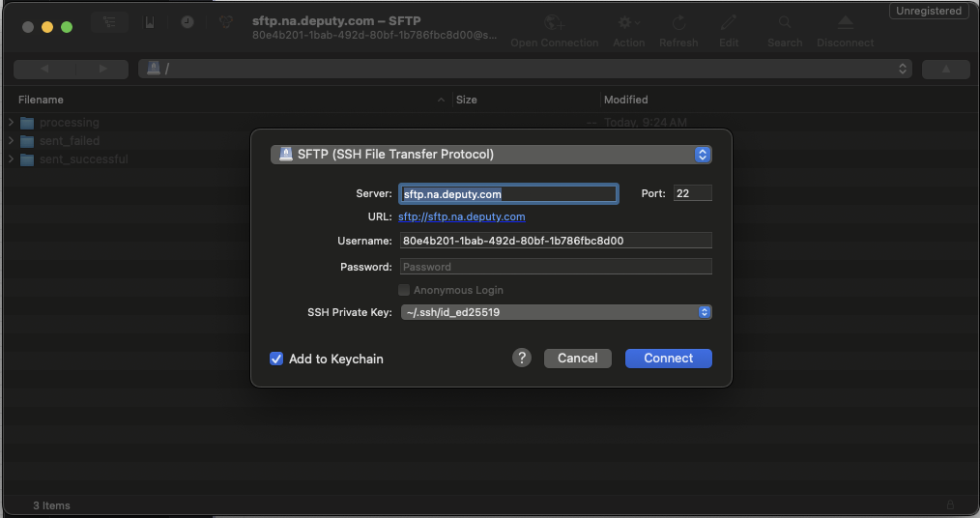The width and height of the screenshot is (980, 518).
Task: Expand the sent_successful folder
Action: pyautogui.click(x=12, y=159)
